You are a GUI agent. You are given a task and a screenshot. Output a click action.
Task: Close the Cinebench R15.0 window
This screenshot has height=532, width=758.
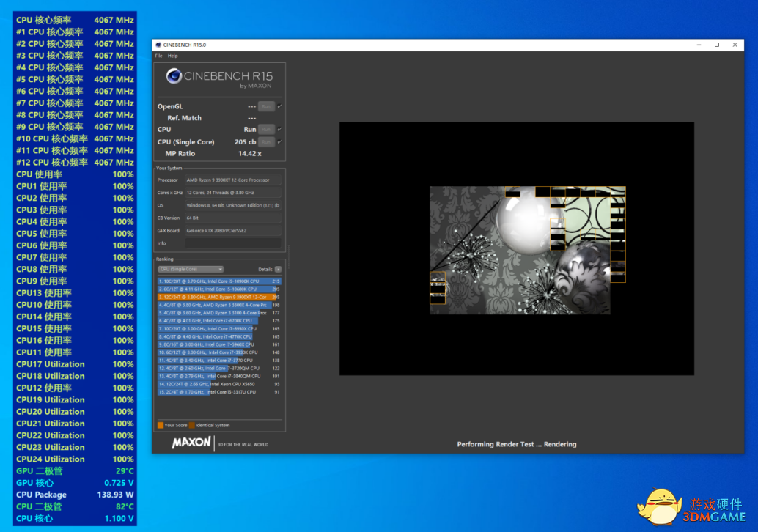coord(735,45)
